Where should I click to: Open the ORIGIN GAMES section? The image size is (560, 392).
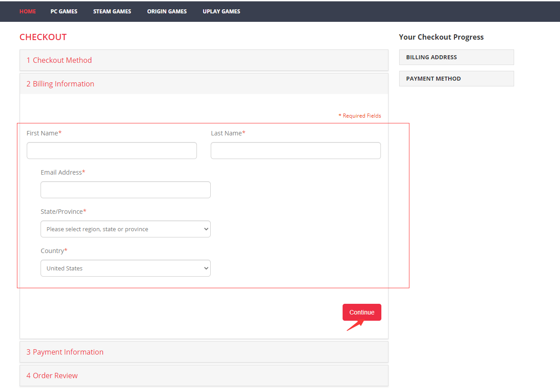(167, 11)
